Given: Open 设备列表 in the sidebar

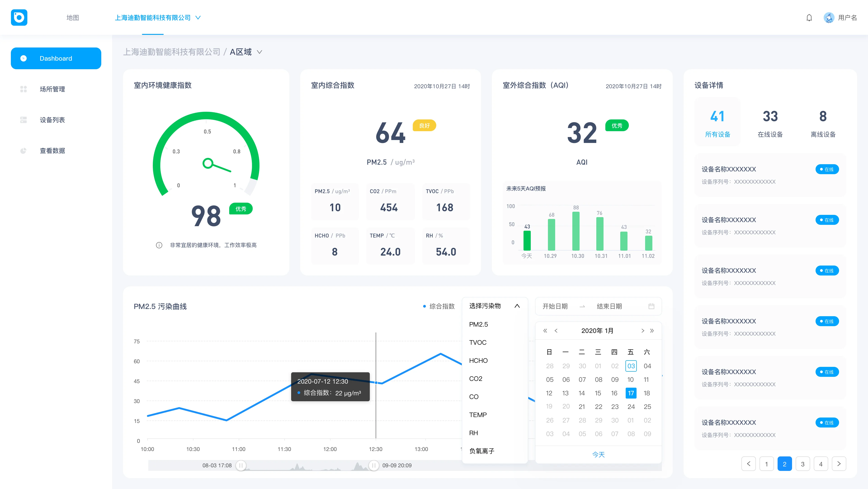Looking at the screenshot, I should click(x=52, y=120).
